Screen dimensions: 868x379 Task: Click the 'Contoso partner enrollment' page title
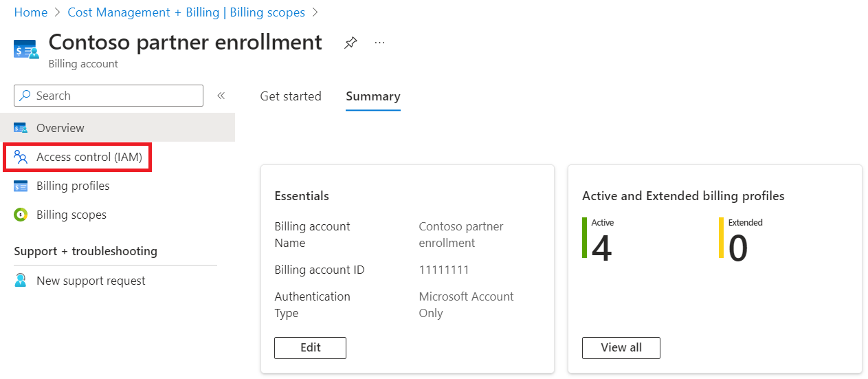click(186, 42)
